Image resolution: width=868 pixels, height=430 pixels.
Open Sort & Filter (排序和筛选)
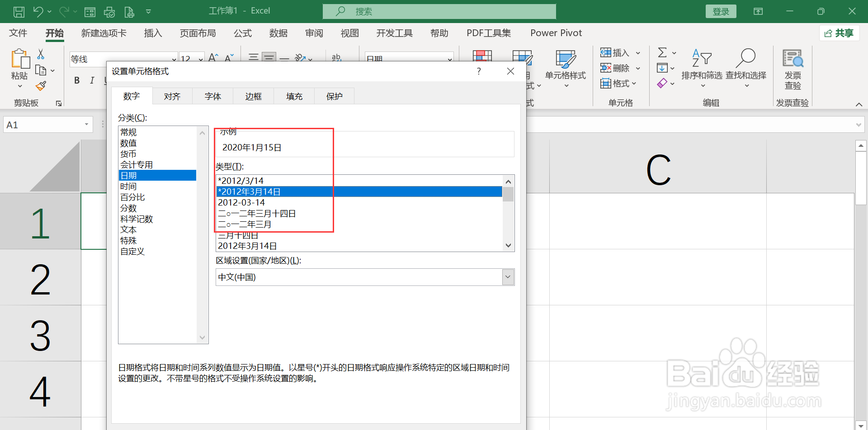[702, 68]
